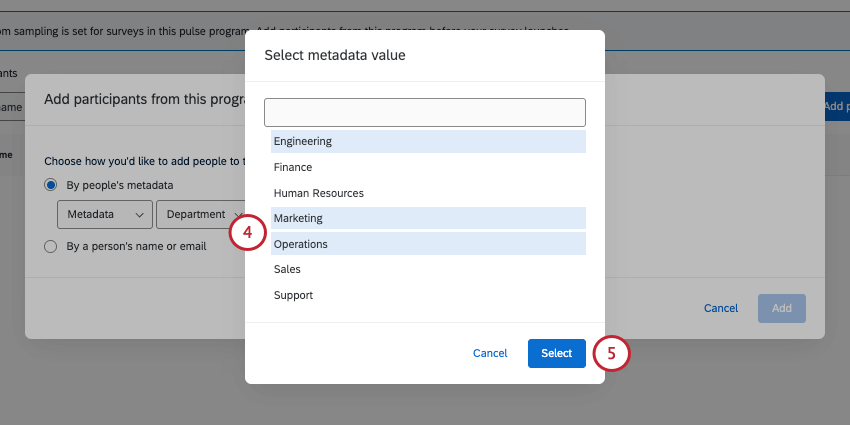850x425 pixels.
Task: Click the step 4 annotation marker
Action: (x=248, y=234)
